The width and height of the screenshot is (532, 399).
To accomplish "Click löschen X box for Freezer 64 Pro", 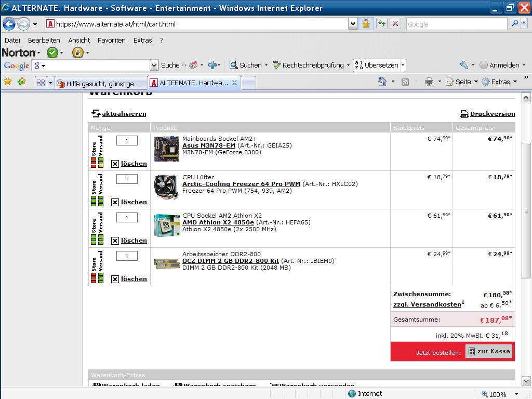I will click(x=115, y=202).
